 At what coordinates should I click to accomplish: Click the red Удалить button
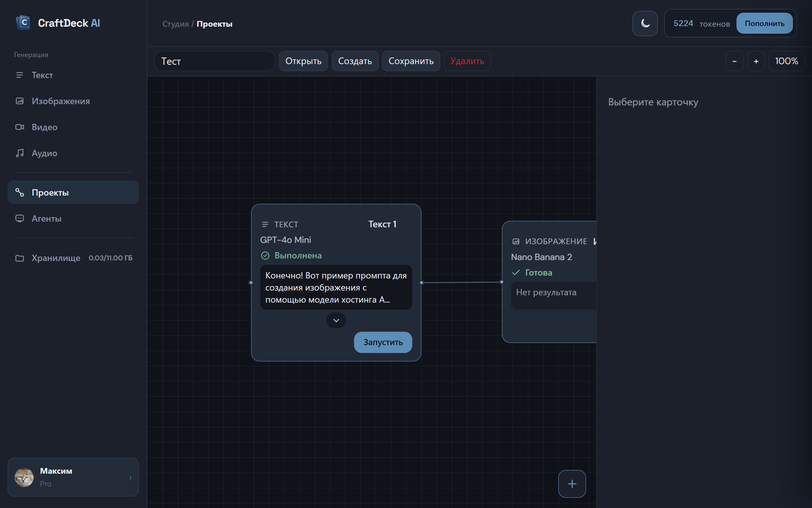[x=467, y=61]
